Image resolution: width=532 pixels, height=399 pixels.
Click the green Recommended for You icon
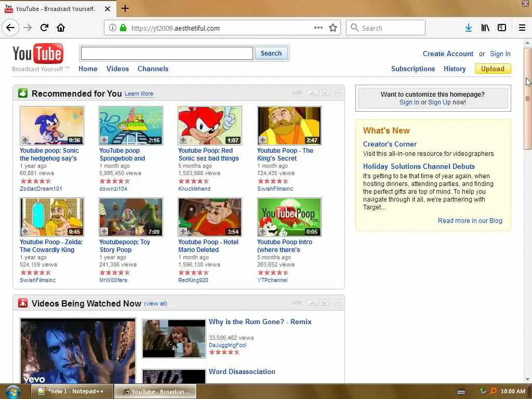(23, 93)
